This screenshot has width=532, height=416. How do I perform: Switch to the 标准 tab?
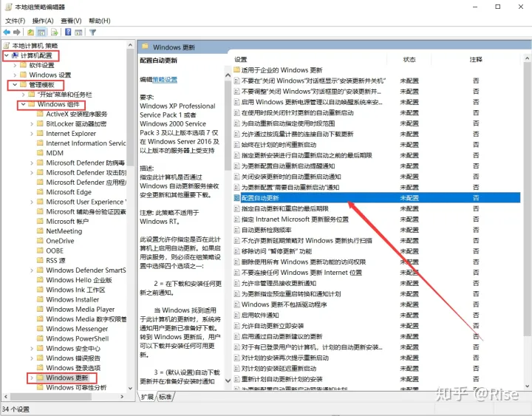tap(165, 397)
